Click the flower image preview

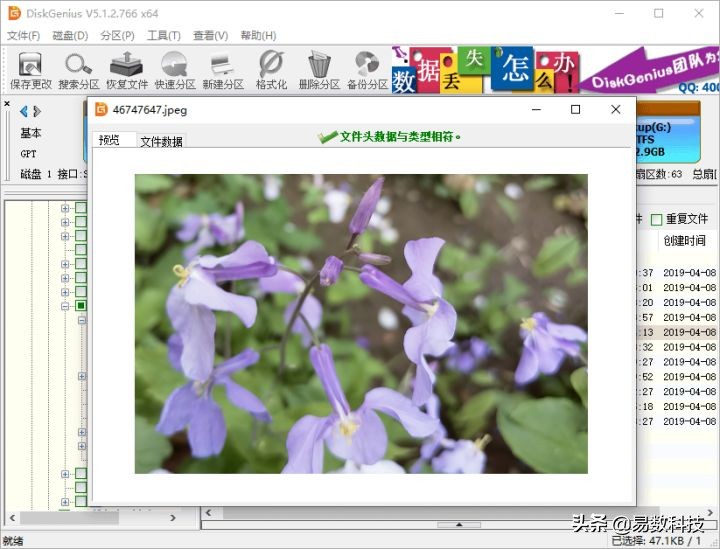[x=361, y=324]
